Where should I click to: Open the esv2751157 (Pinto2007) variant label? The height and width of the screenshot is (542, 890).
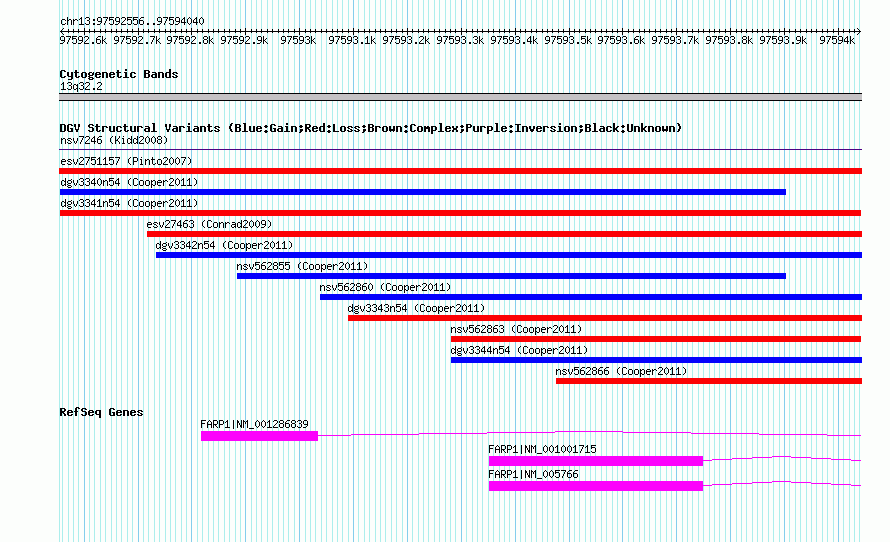126,161
